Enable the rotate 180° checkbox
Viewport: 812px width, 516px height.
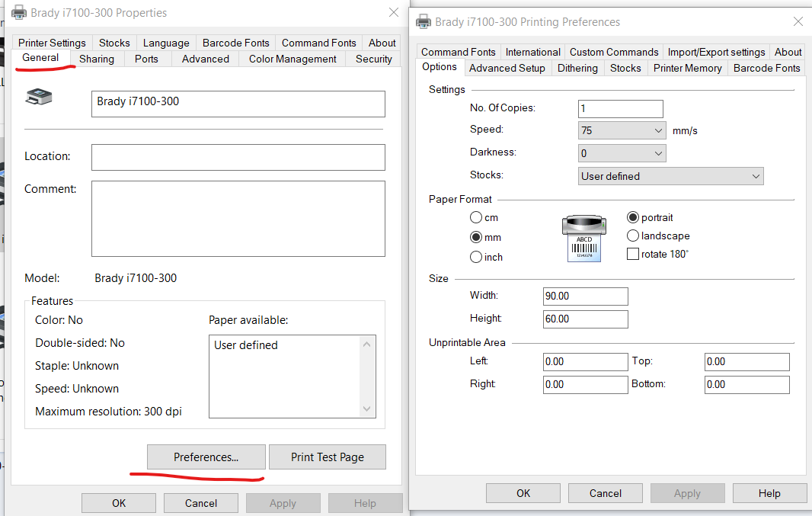pyautogui.click(x=633, y=254)
